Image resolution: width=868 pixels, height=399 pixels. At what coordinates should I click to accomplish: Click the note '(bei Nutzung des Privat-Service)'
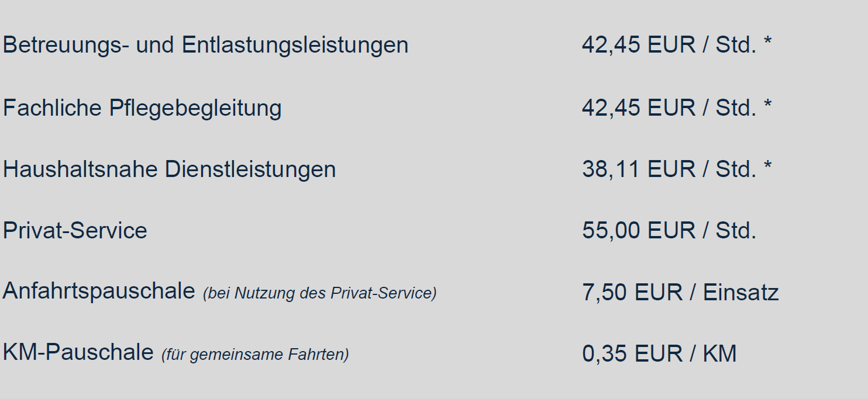319,293
